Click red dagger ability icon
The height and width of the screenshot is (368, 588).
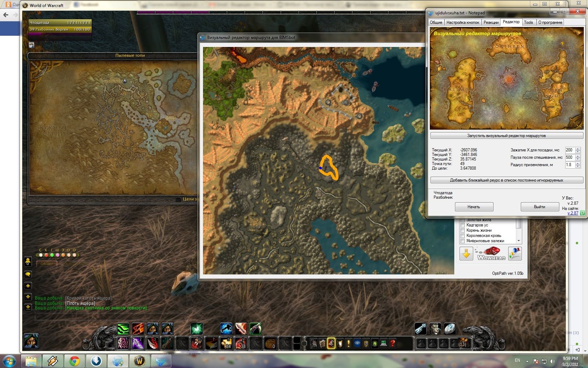[x=241, y=328]
